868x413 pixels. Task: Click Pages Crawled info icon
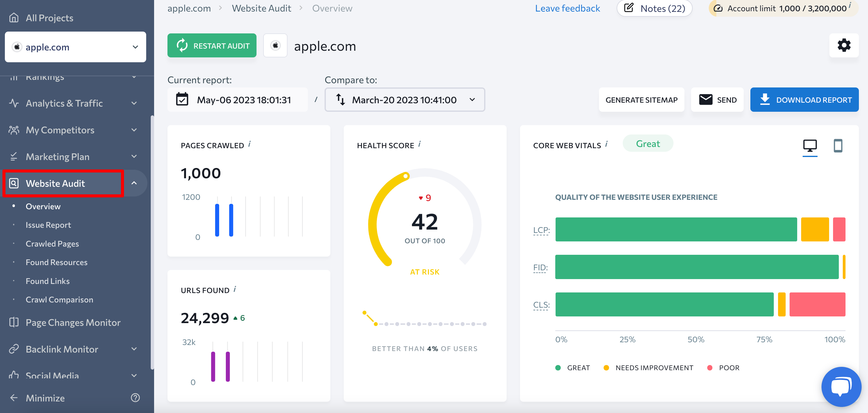(250, 144)
